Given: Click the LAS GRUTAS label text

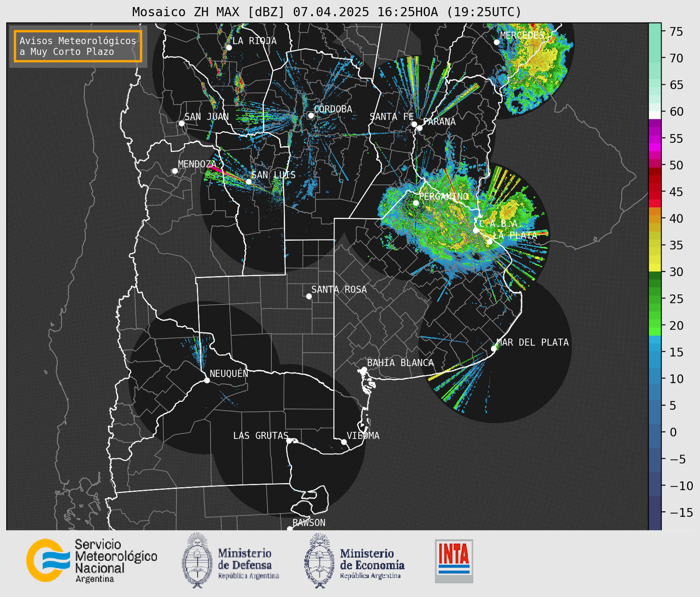Looking at the screenshot, I should click(x=261, y=436).
